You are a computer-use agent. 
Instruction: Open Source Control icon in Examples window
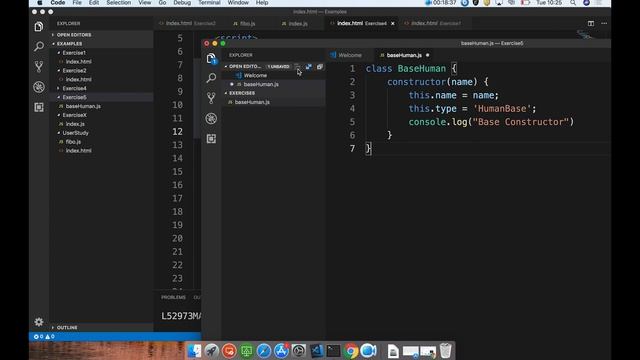39,67
